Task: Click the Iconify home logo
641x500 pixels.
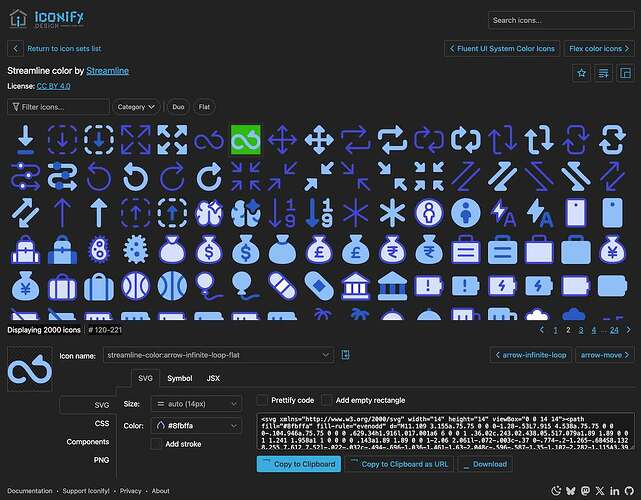Action: pos(46,18)
